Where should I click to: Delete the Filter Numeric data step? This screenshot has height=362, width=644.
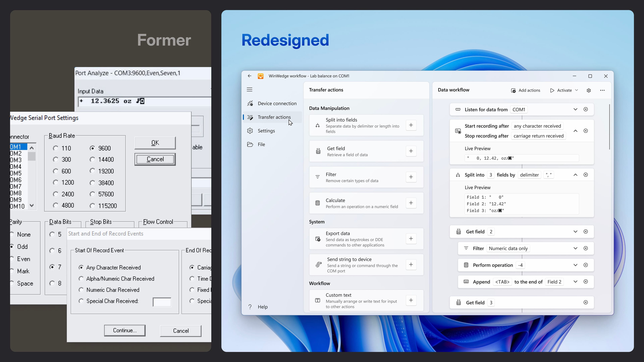pyautogui.click(x=585, y=248)
